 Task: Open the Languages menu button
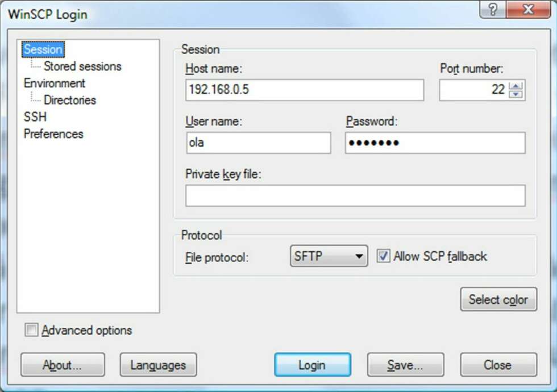158,365
